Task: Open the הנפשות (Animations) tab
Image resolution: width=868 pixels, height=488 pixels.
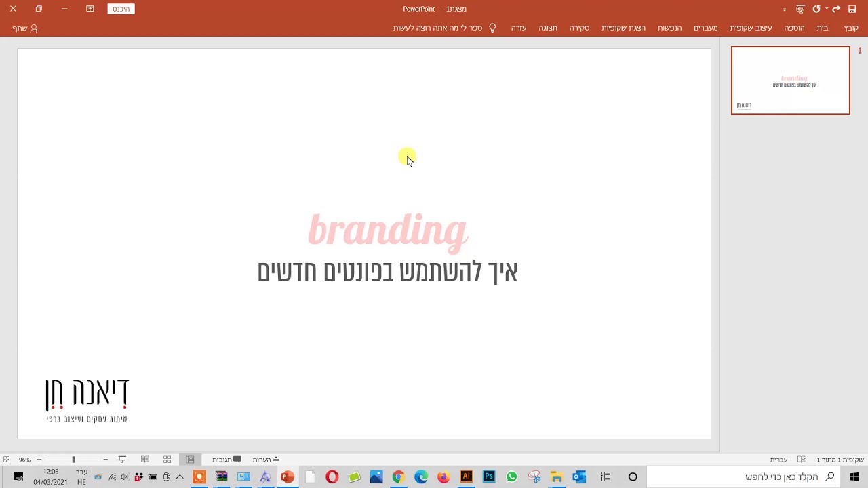Action: (669, 28)
